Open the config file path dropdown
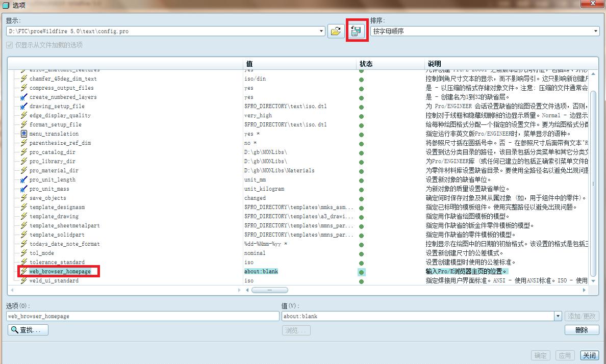Screen dimensions: 606x364 point(321,31)
